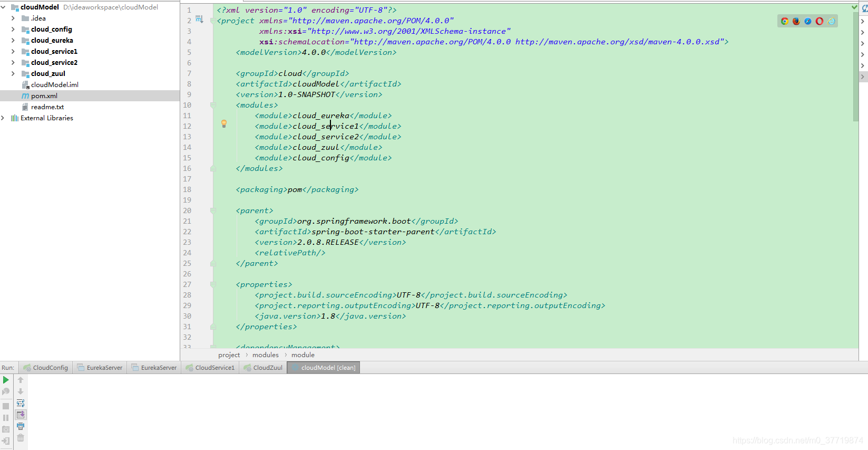
Task: Click fold end marker at line 31
Action: point(213,327)
